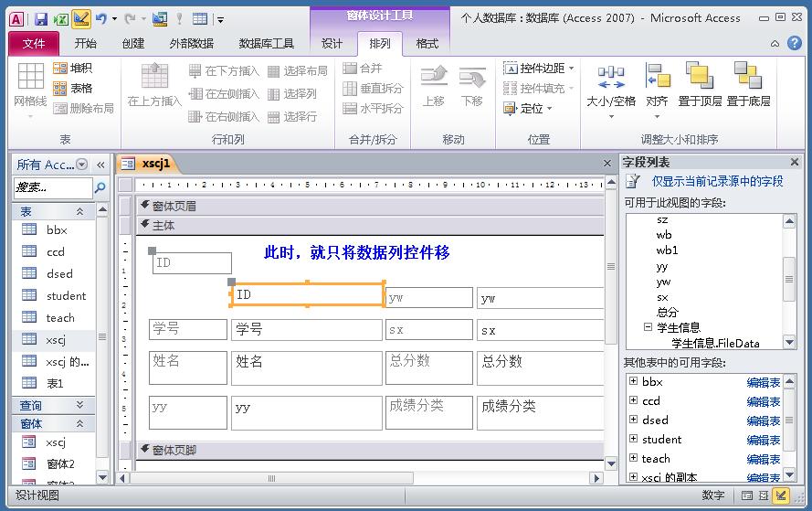Expand the bbx table in field list

[633, 381]
